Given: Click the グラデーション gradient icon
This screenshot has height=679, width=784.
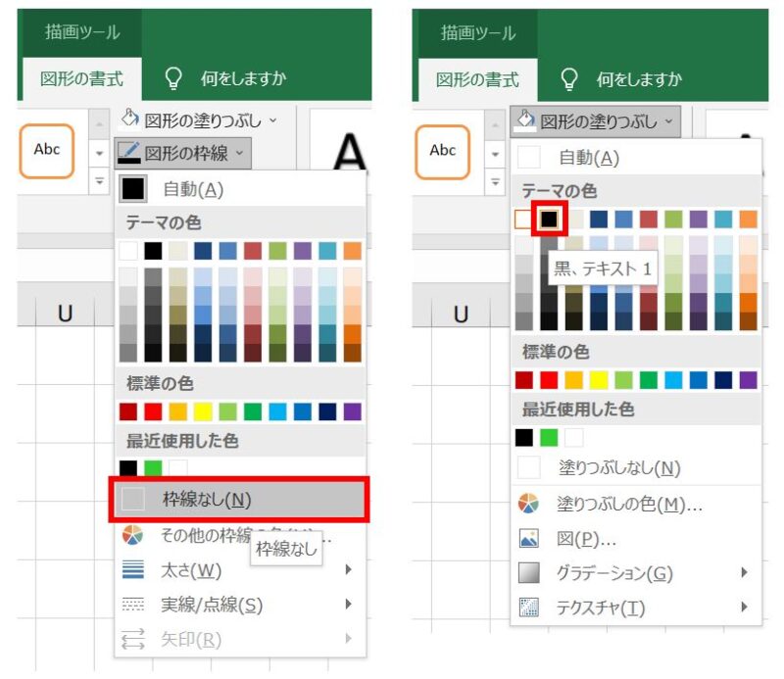Looking at the screenshot, I should (529, 573).
